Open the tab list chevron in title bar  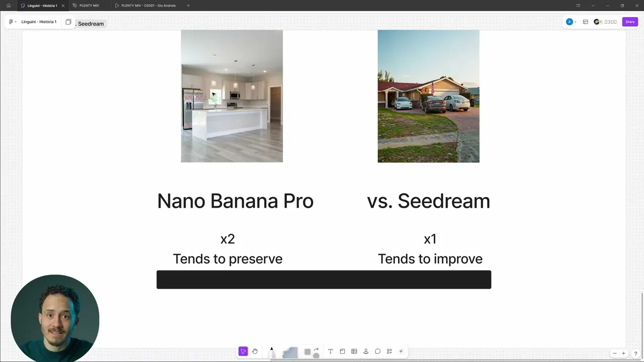(x=593, y=6)
